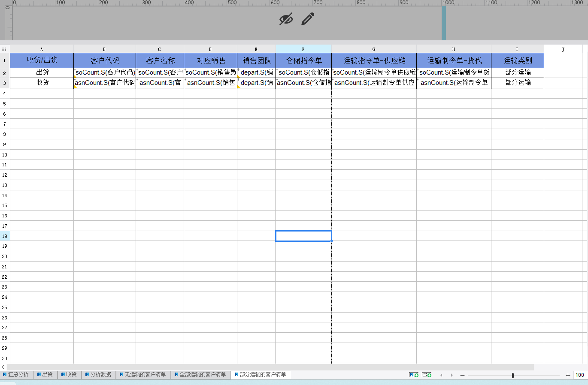Click the zoom slider handle
Screen dimensions: 588x385
tap(513, 375)
